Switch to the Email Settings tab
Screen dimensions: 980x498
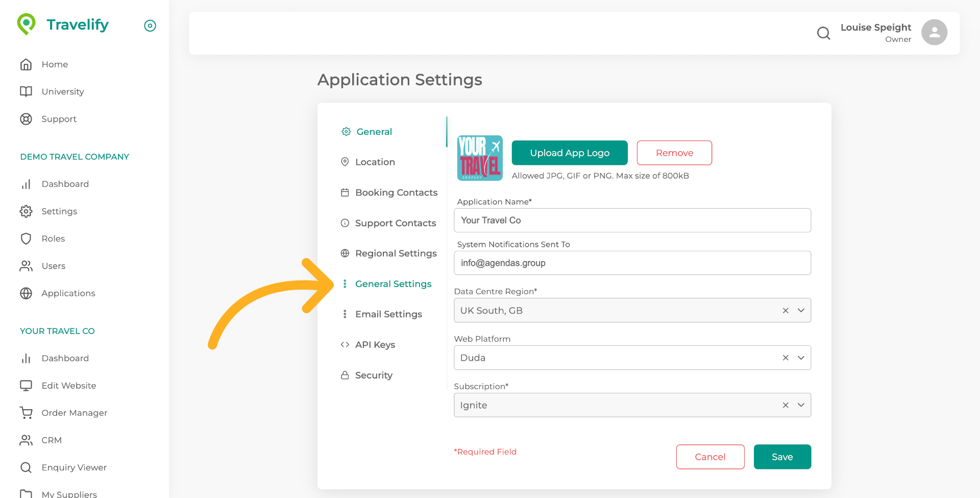[x=388, y=314]
